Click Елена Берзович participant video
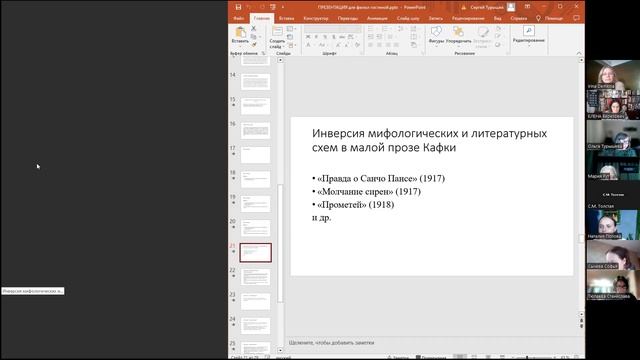Image resolution: width=640 pixels, height=360 pixels. point(613,104)
